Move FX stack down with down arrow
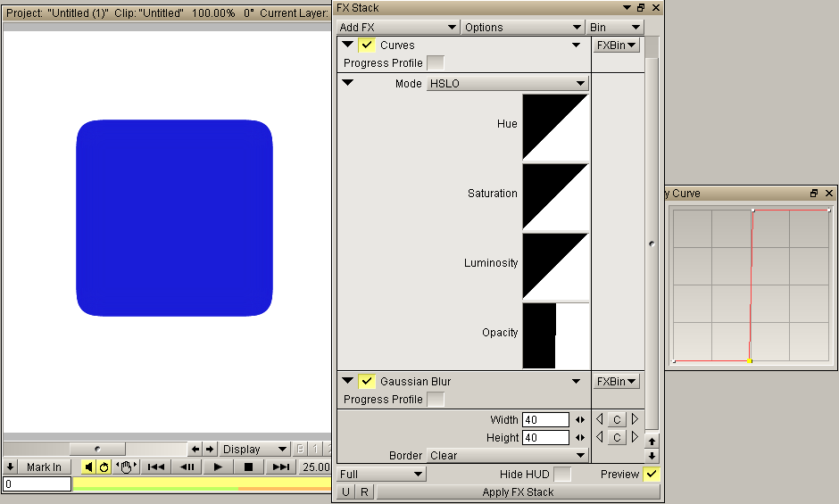The image size is (839, 504). point(652,456)
